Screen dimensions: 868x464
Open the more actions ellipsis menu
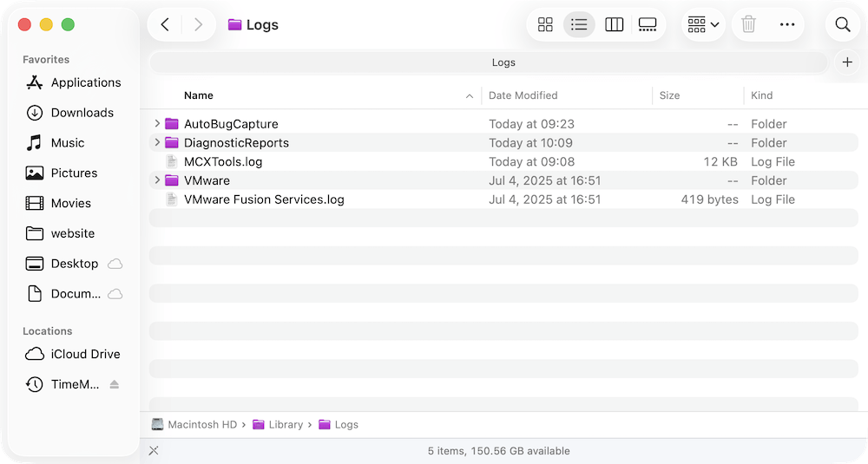pos(787,24)
